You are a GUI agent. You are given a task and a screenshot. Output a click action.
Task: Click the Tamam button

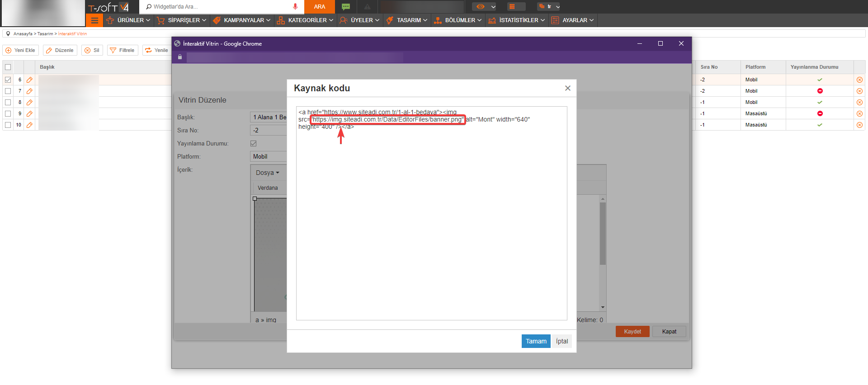tap(536, 341)
